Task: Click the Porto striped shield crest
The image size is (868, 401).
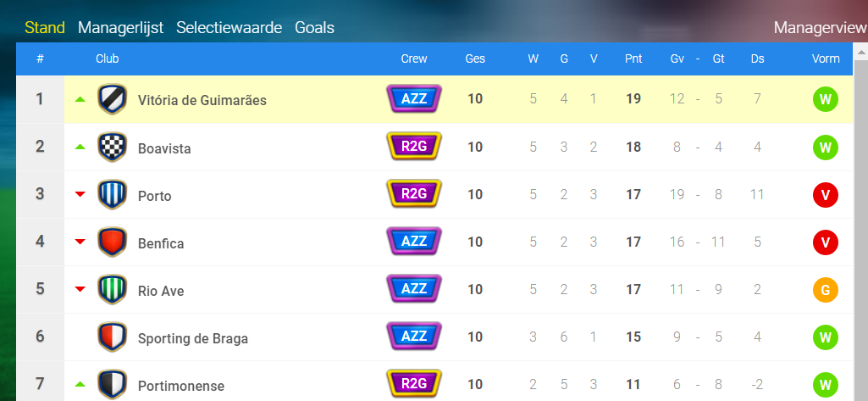Action: click(x=113, y=195)
